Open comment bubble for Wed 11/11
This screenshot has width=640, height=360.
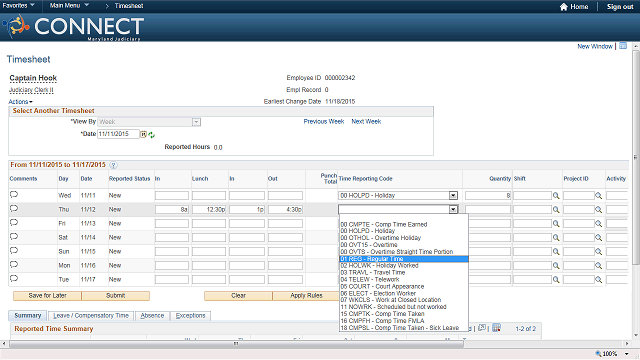pos(14,195)
